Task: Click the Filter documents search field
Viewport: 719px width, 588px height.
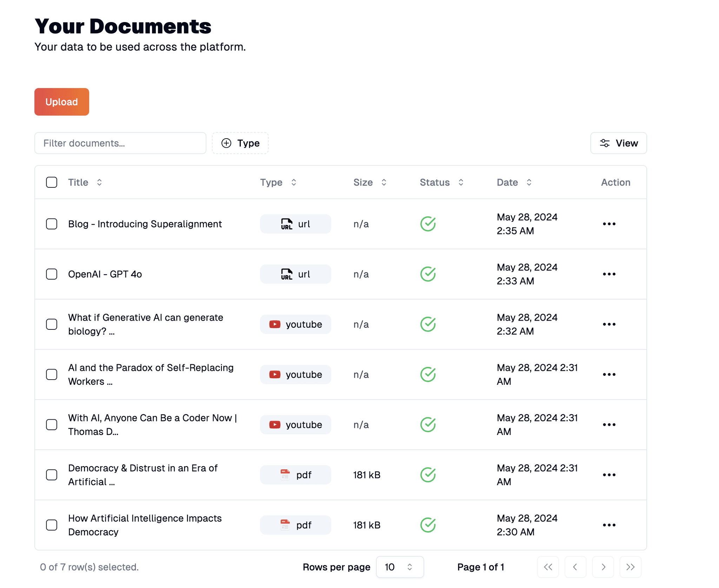Action: coord(120,143)
